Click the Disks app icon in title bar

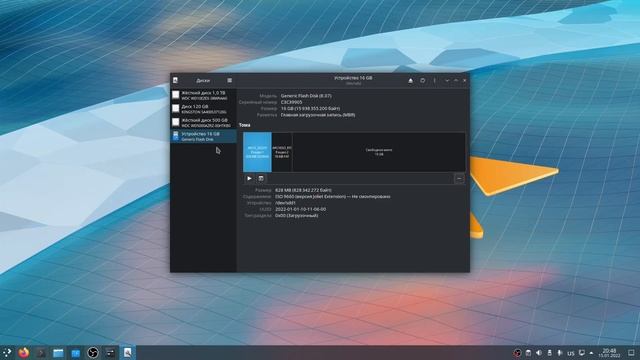(175, 80)
